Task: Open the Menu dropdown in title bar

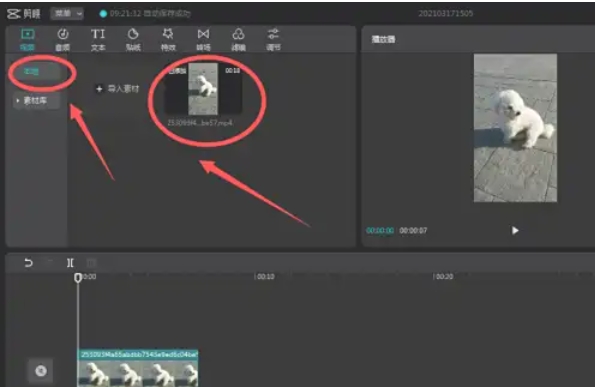Action: point(67,14)
